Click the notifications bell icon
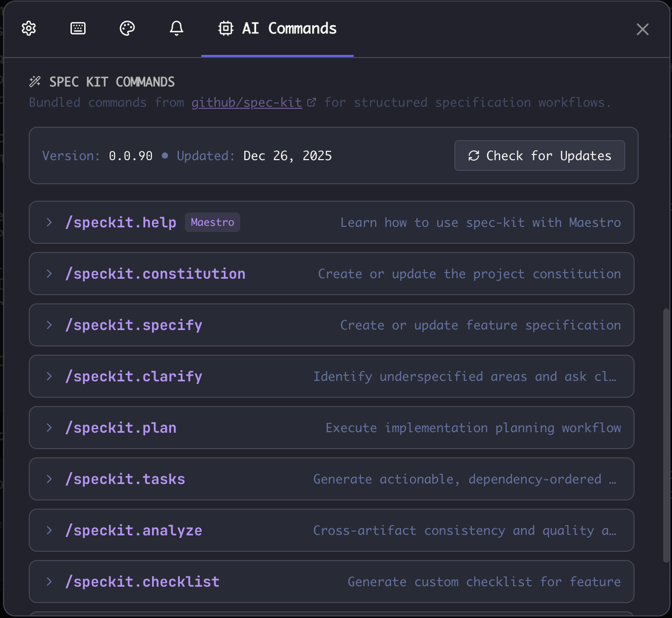This screenshot has width=672, height=618. click(x=177, y=29)
